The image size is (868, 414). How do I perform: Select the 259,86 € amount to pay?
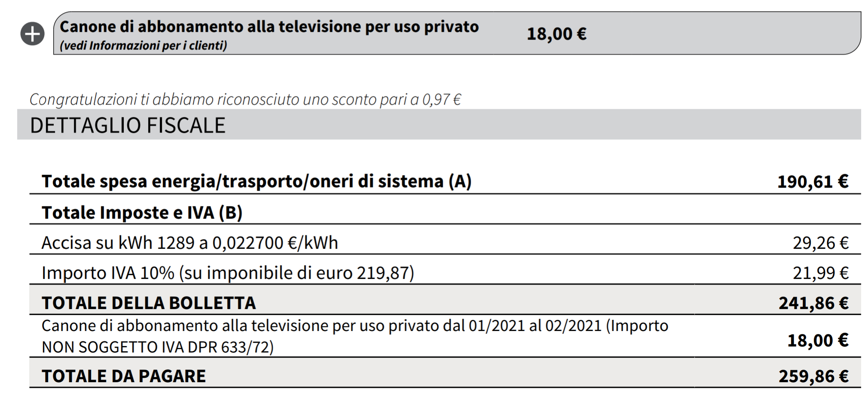coord(813,376)
